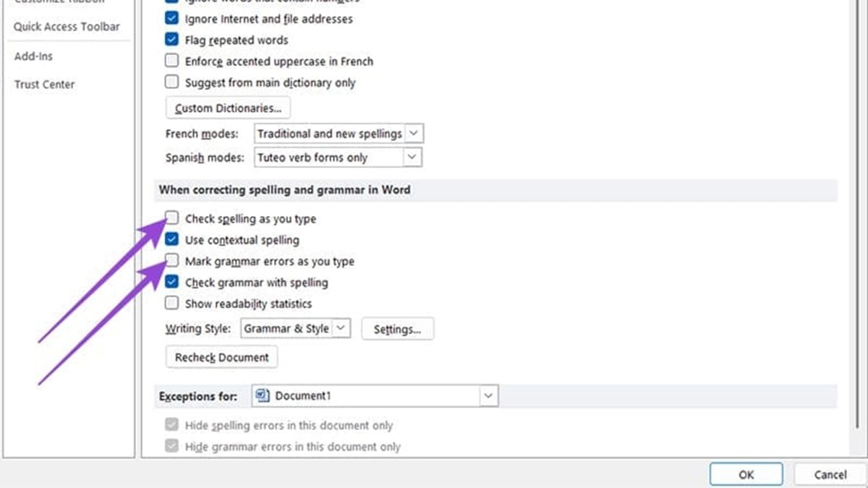This screenshot has width=868, height=488.
Task: Check Enforce accented uppercase in French
Action: click(172, 61)
